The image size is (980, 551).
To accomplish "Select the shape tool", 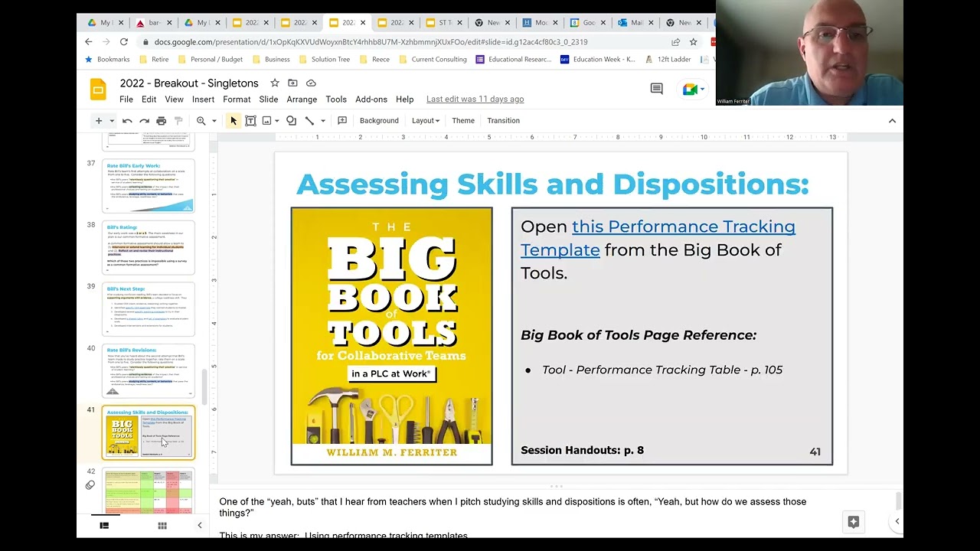I will (x=291, y=121).
